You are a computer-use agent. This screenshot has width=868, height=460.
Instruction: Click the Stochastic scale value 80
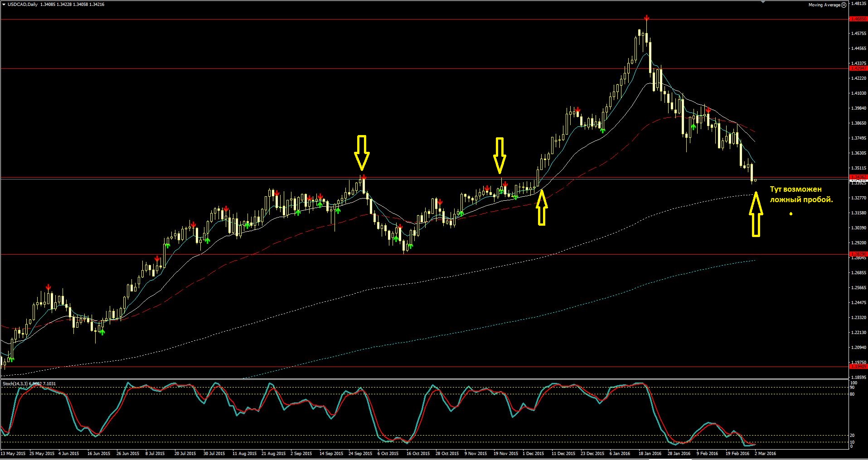pyautogui.click(x=853, y=394)
